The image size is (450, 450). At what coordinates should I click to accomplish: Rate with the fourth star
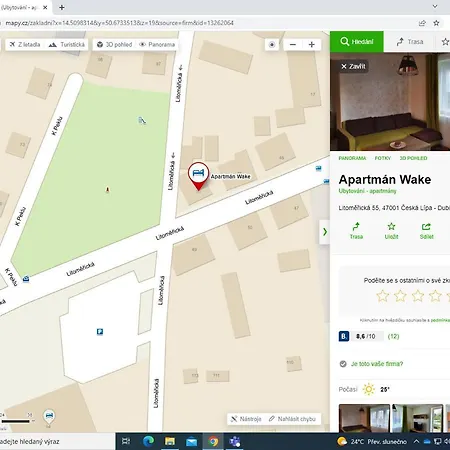(x=435, y=296)
